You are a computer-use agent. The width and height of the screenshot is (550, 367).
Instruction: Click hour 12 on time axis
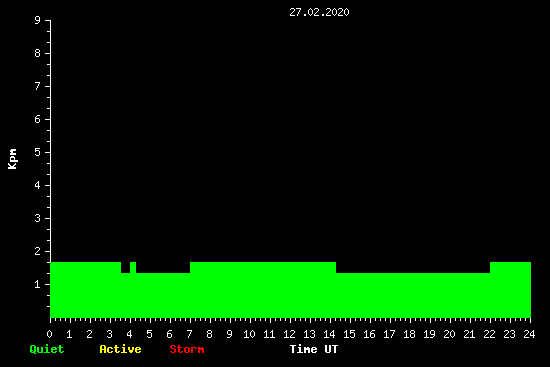(289, 334)
